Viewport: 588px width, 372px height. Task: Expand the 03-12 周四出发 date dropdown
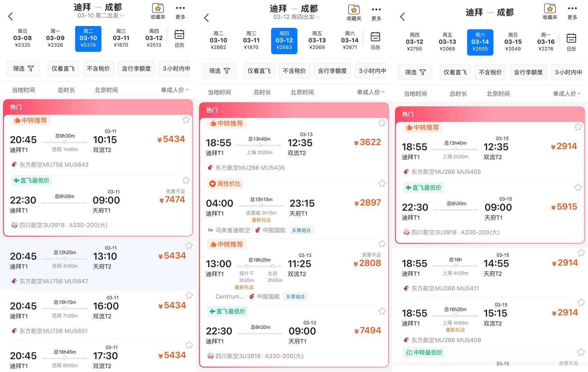[x=296, y=17]
